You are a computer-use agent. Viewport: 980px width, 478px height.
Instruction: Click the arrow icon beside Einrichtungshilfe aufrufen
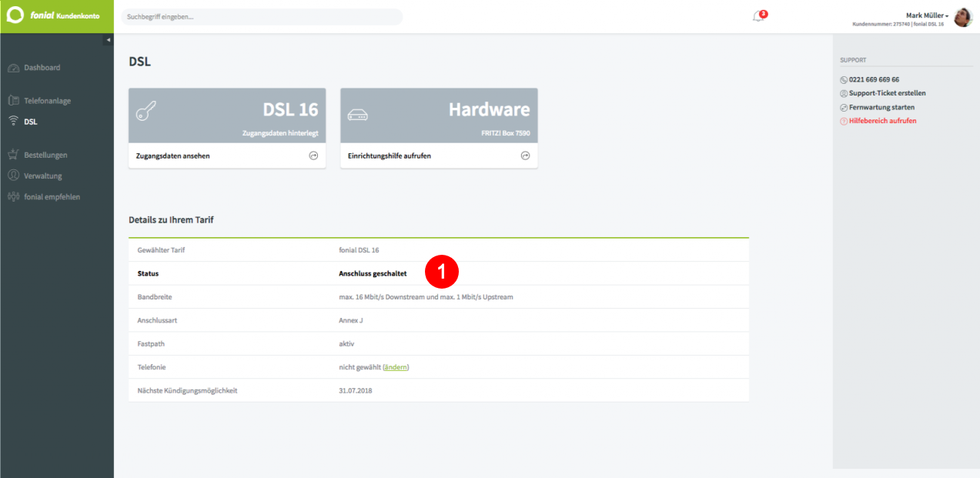(525, 155)
